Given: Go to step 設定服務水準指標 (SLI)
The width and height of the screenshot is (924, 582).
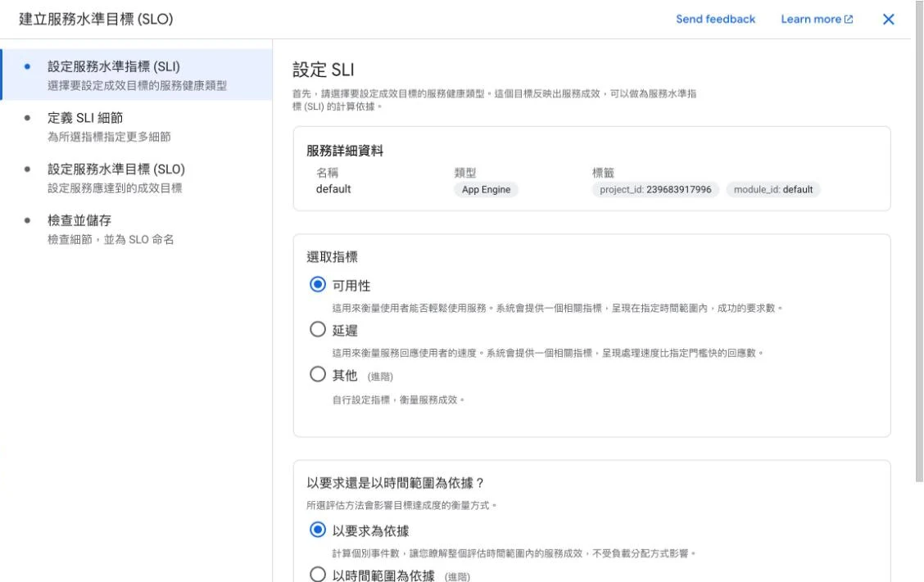Looking at the screenshot, I should pos(137,74).
